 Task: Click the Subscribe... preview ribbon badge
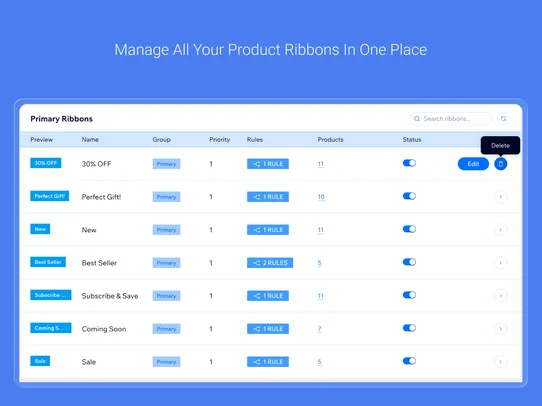click(x=51, y=295)
